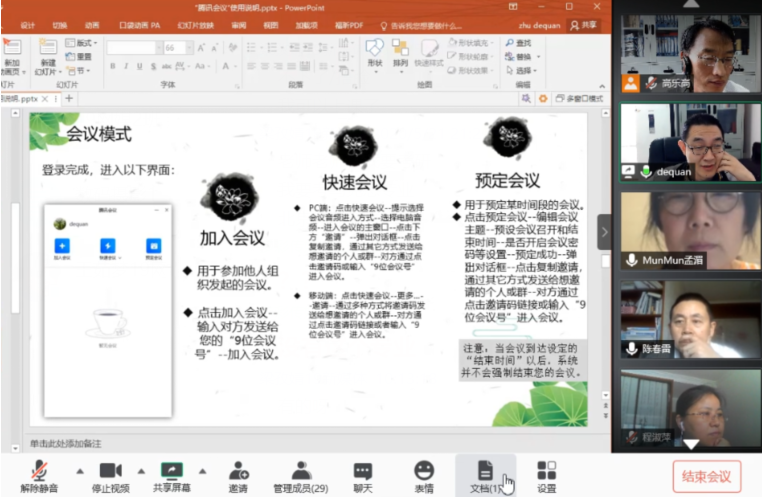Toggle strikethrough abc
762x497 pixels.
[167, 66]
